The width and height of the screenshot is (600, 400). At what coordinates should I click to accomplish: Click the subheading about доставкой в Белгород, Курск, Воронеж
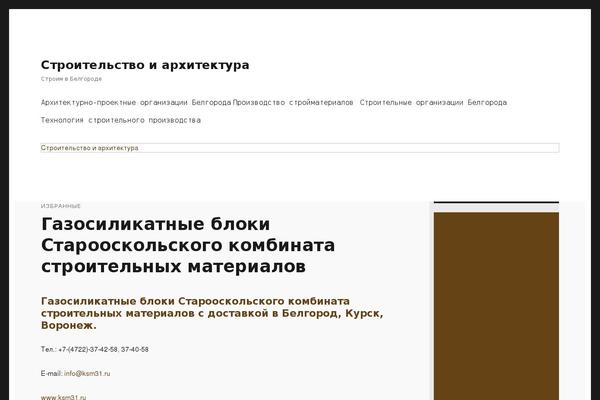click(212, 313)
